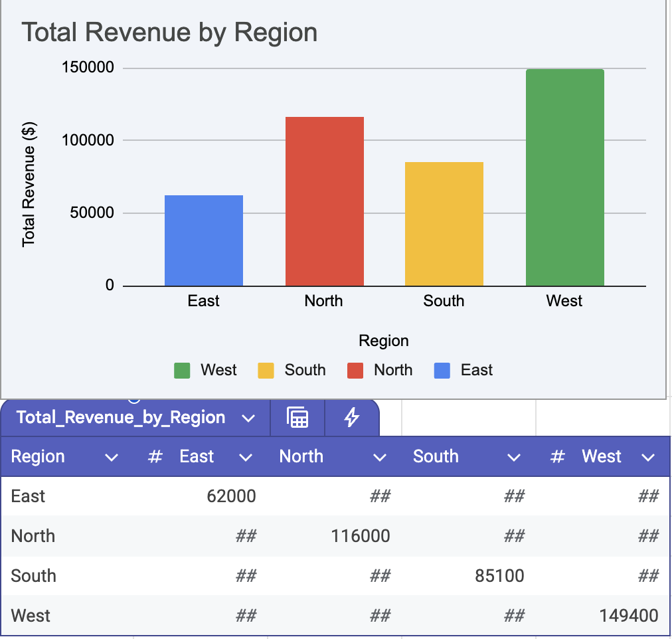Expand the Region column header dropdown
This screenshot has height=639, width=672.
pyautogui.click(x=112, y=458)
